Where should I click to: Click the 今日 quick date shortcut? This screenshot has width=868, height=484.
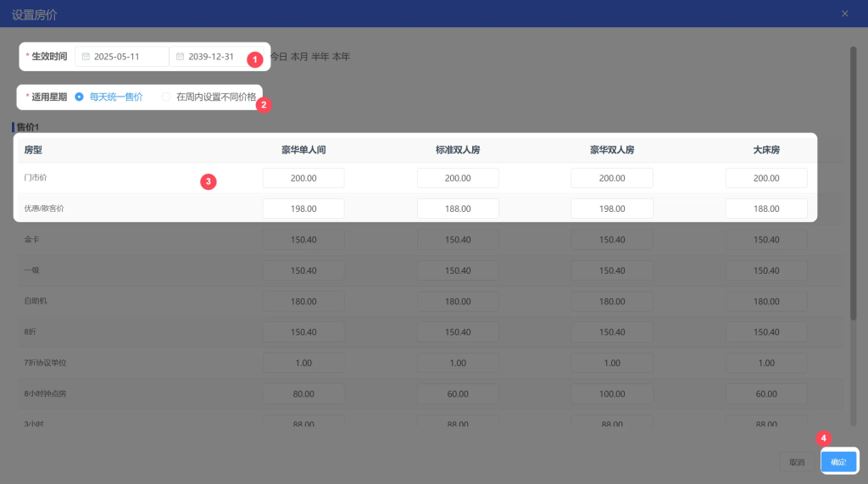pos(278,57)
